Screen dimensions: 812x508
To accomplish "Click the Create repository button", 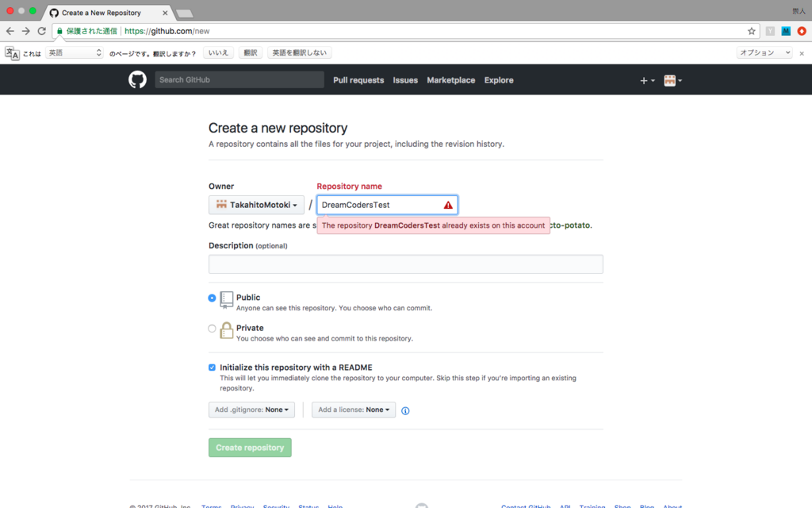I will click(x=250, y=448).
